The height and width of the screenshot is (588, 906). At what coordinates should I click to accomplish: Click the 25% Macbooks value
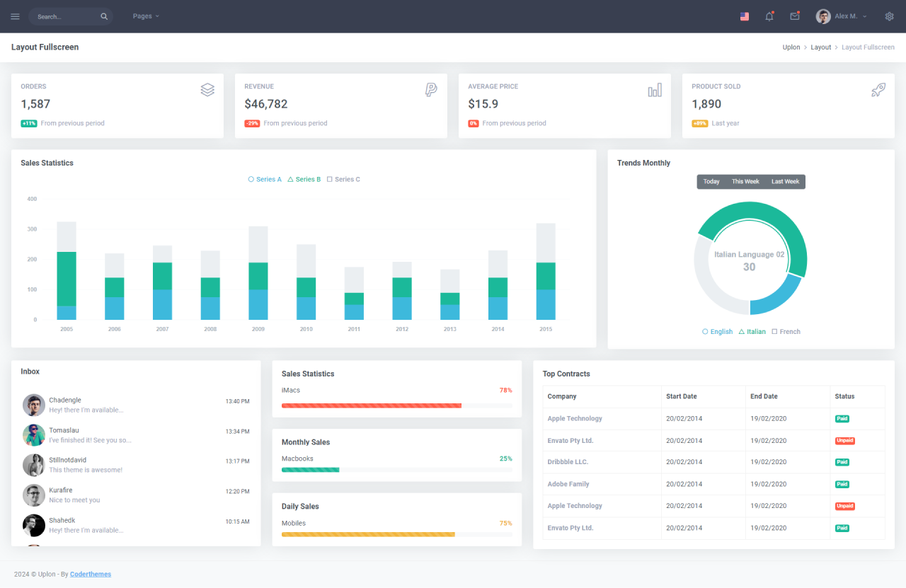pos(505,459)
